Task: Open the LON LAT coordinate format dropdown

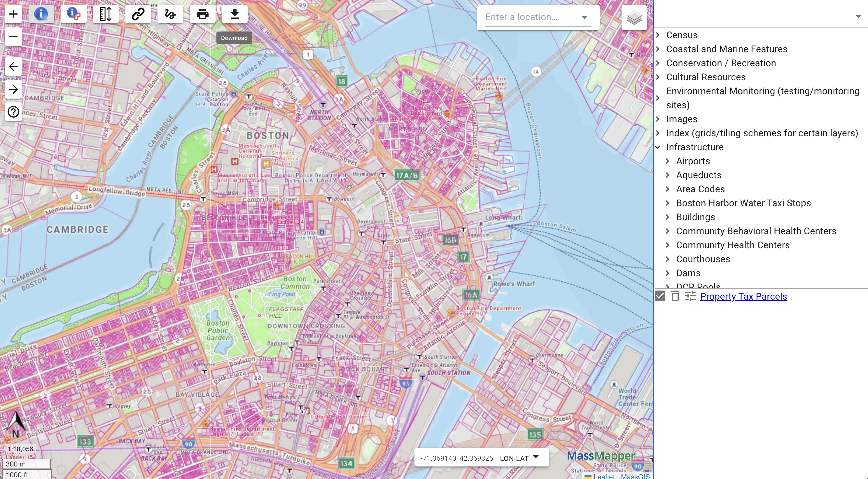Action: pos(519,458)
